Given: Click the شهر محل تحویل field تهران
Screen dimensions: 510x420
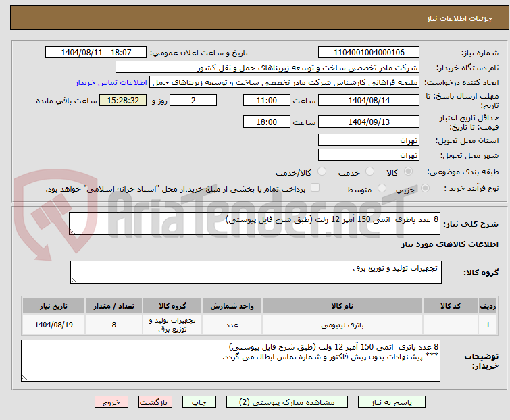Looking at the screenshot, I should (369, 155).
